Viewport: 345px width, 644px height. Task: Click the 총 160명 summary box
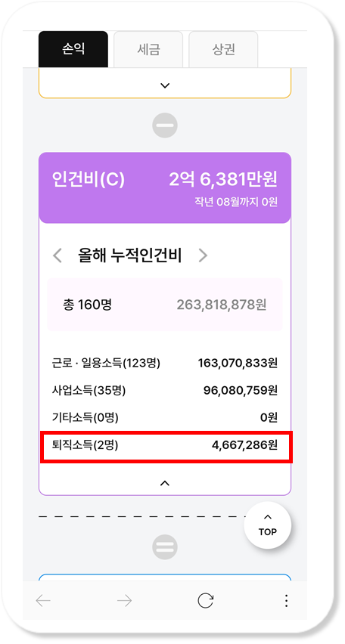pos(165,305)
